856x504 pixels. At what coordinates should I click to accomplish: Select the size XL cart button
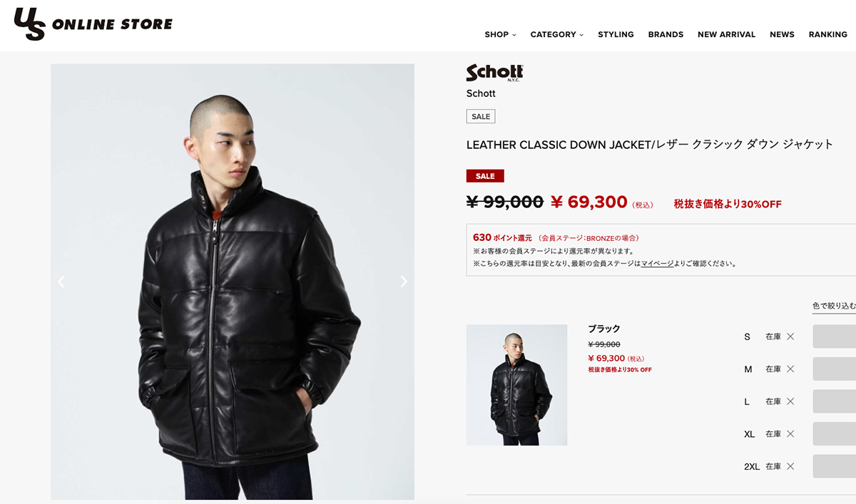[834, 433]
